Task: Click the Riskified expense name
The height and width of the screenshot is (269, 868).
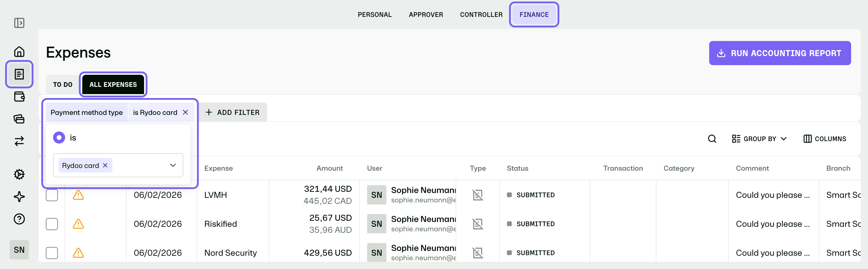Action: pyautogui.click(x=220, y=224)
